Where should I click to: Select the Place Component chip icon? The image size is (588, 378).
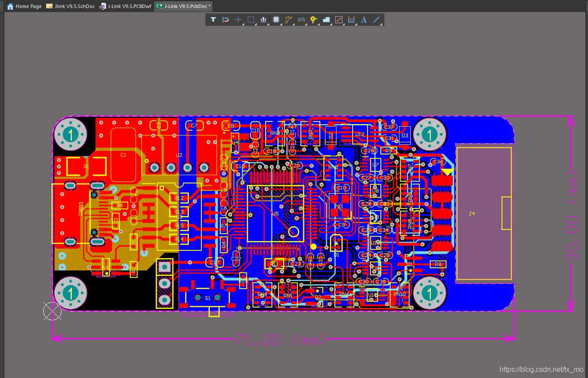(x=276, y=20)
